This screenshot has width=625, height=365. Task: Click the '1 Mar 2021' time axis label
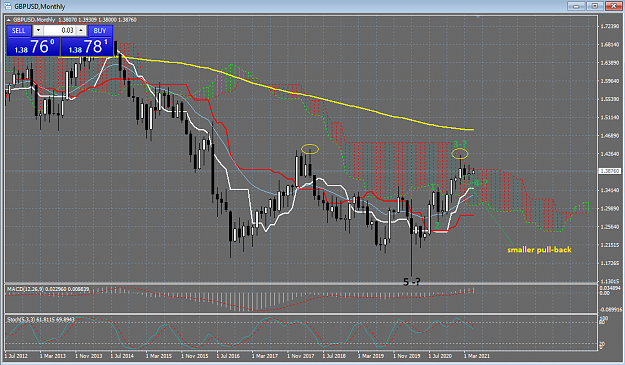[x=476, y=356]
